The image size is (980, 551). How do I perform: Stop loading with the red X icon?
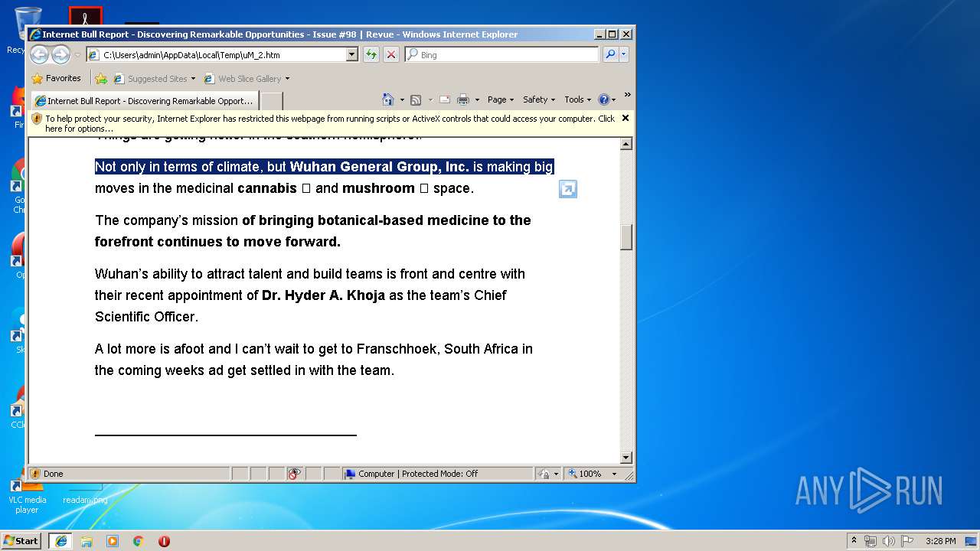click(391, 54)
